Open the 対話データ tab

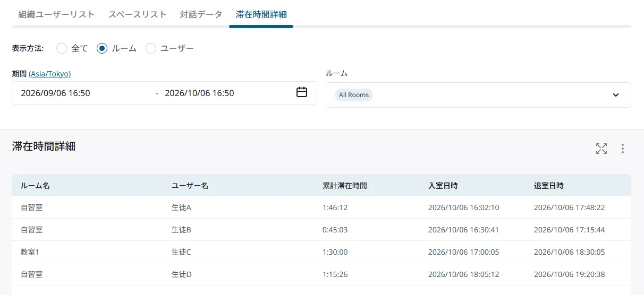click(x=201, y=14)
